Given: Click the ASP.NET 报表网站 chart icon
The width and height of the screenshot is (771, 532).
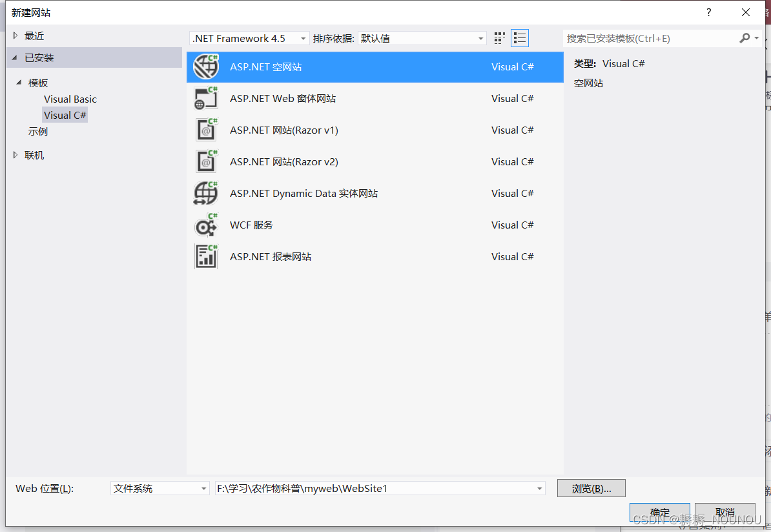Looking at the screenshot, I should coord(205,256).
